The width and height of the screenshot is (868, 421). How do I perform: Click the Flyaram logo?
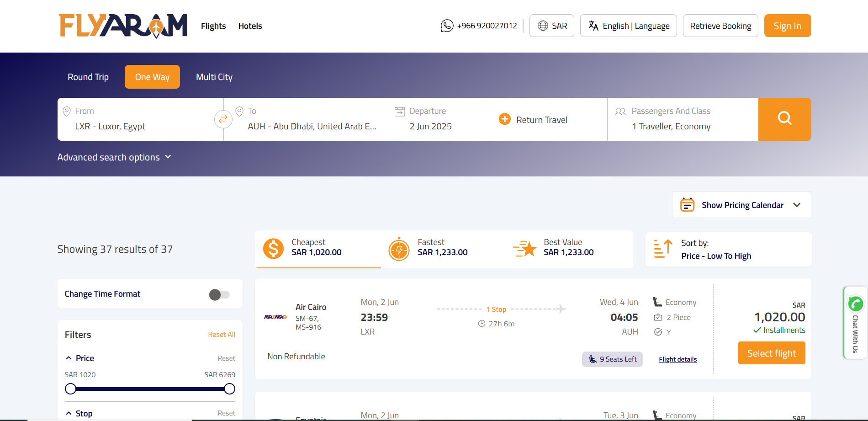point(123,26)
